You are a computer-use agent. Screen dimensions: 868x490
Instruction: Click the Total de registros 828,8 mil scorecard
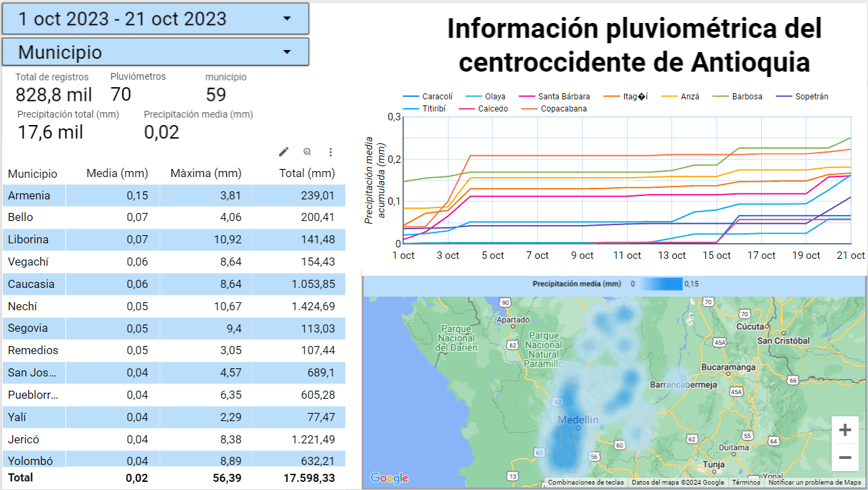(x=53, y=88)
